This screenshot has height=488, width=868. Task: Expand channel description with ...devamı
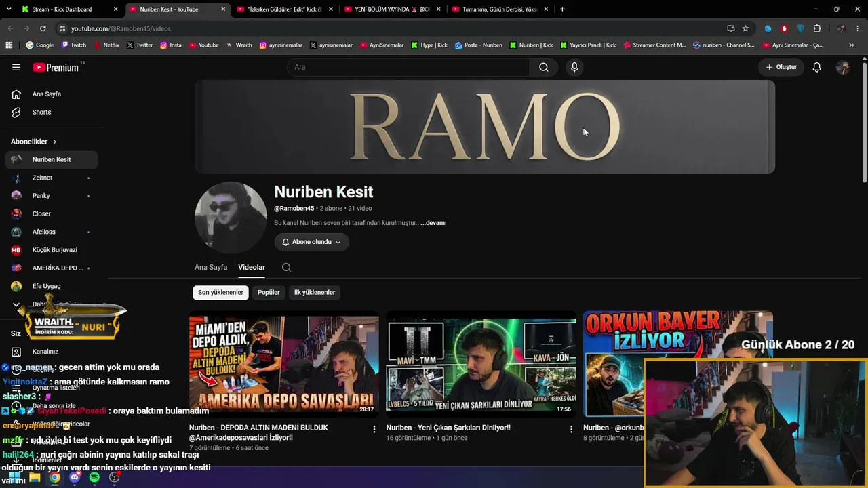pos(433,223)
